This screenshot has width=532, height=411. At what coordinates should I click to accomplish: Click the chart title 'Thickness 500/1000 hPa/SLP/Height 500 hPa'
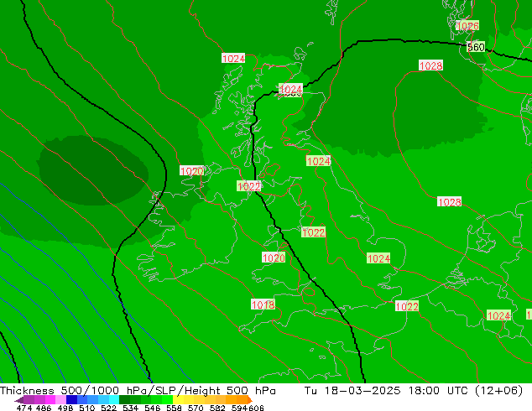[x=138, y=390]
